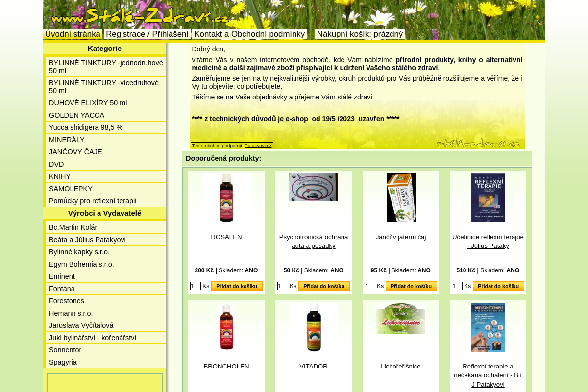The width and height of the screenshot is (588, 392).
Task: Open Psychotronická ochrana auta product image
Action: (314, 187)
